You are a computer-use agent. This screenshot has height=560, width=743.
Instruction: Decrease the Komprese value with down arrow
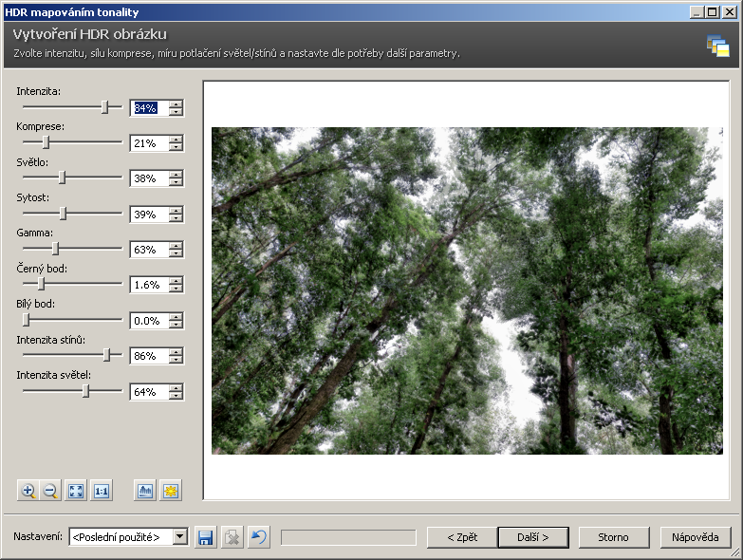(x=176, y=148)
